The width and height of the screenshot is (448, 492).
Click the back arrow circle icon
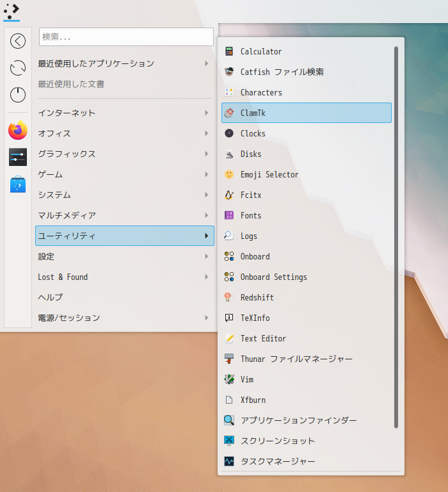pos(18,41)
